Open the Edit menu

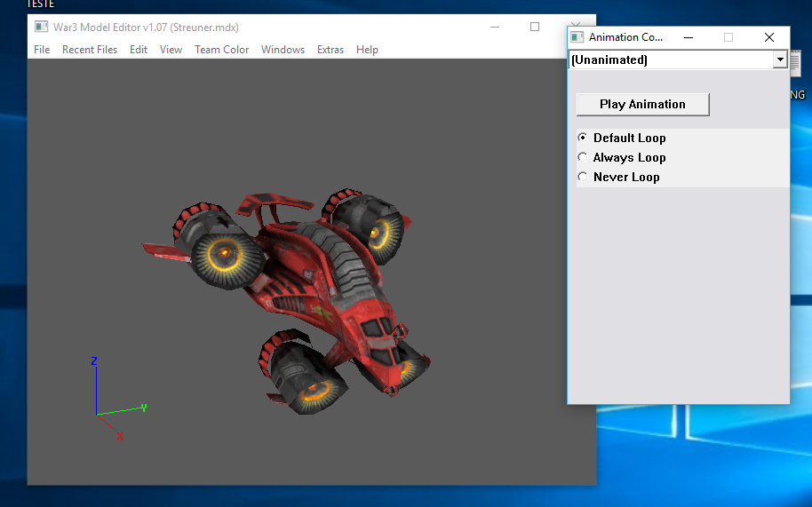click(139, 50)
